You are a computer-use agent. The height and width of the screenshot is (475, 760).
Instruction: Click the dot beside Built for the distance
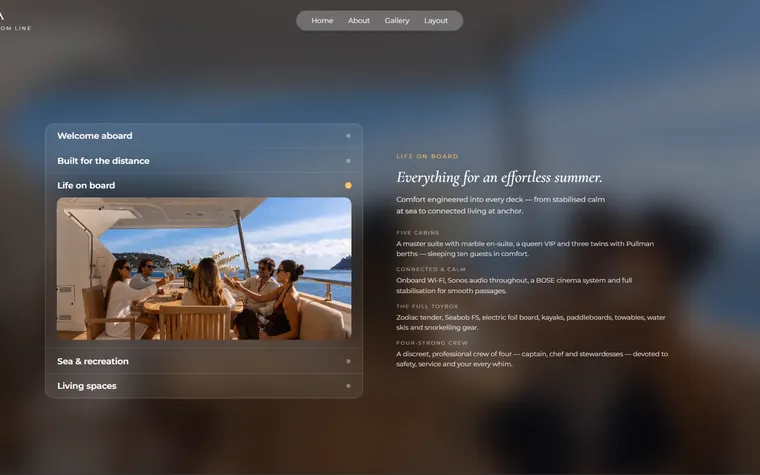(348, 161)
